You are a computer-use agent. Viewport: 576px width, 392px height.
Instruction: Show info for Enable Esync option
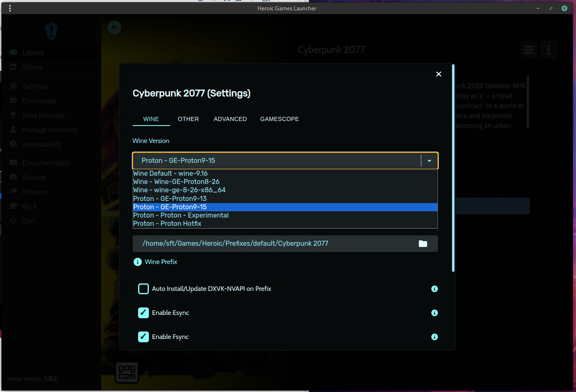point(435,313)
